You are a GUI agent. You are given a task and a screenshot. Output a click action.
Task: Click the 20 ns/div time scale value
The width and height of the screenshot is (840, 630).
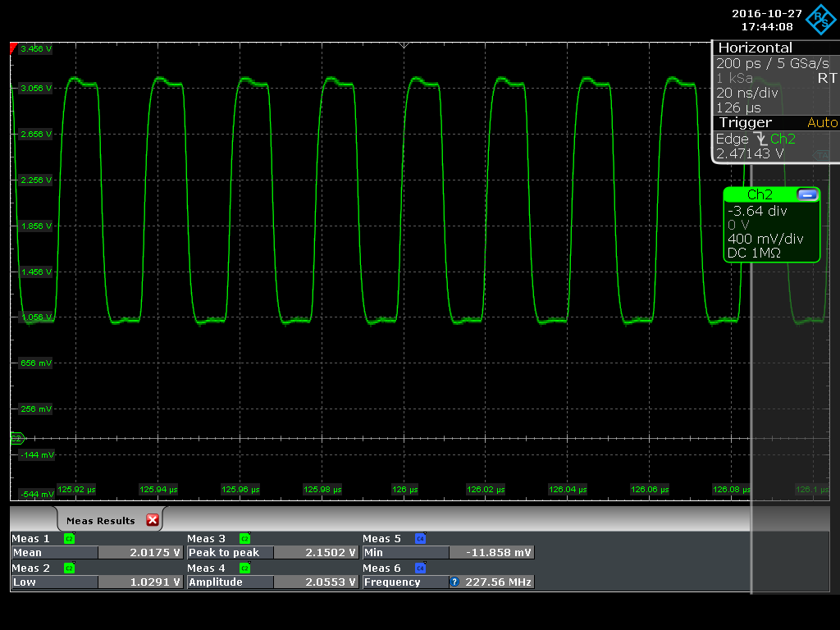746,94
